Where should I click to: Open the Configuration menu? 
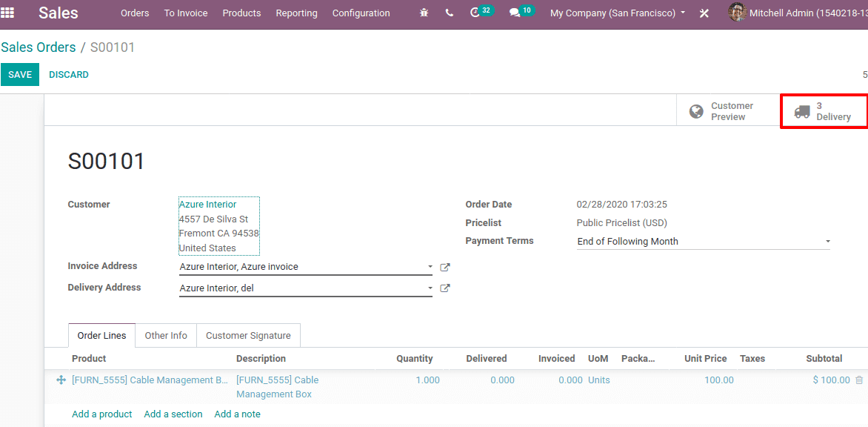[361, 13]
